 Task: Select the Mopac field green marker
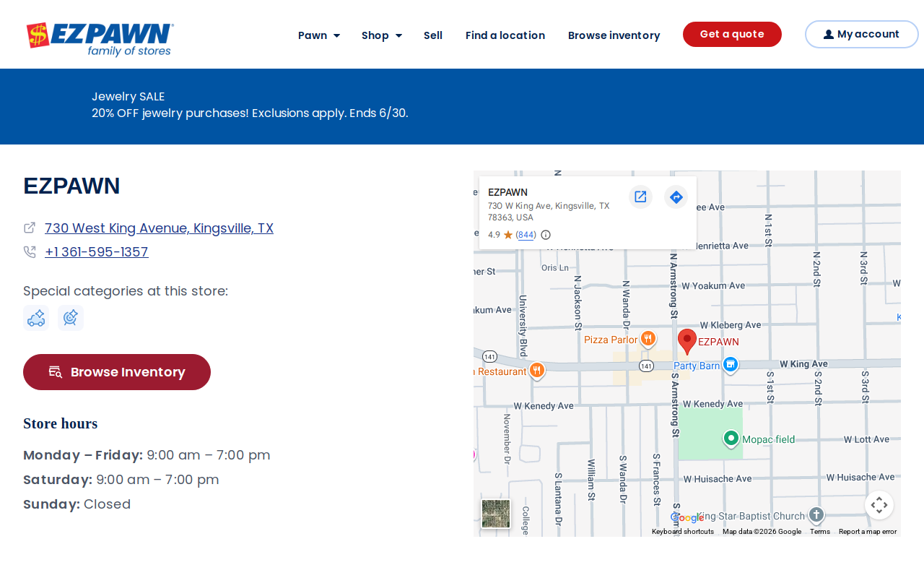point(731,438)
